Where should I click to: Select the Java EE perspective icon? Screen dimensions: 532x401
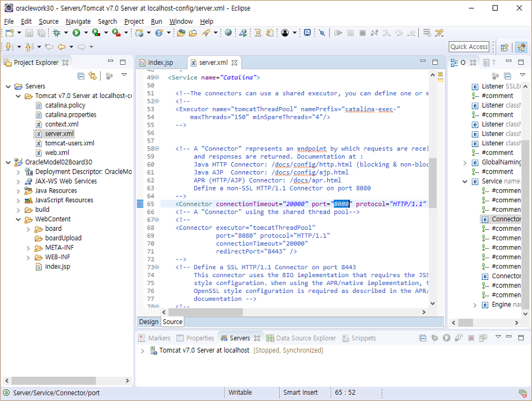coord(521,47)
